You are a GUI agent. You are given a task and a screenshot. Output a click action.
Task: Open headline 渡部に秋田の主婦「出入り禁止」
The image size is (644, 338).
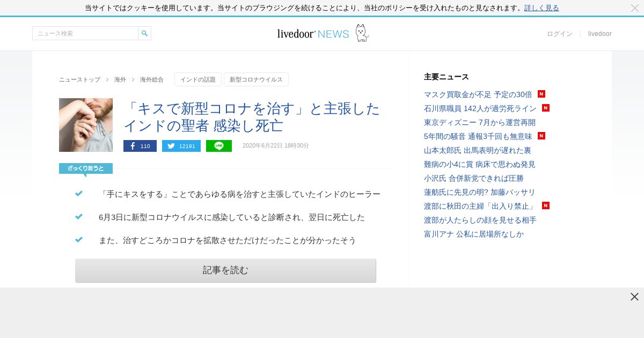(x=480, y=206)
